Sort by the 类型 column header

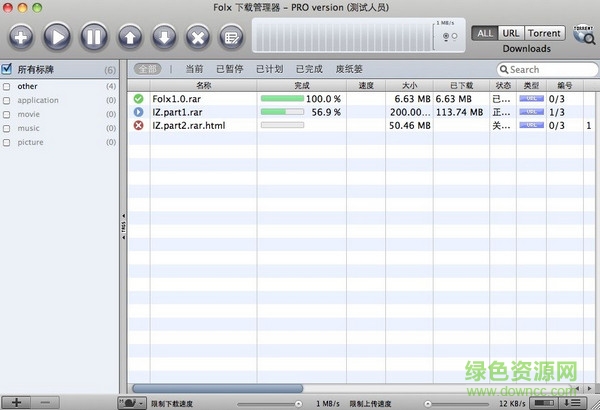(x=532, y=85)
